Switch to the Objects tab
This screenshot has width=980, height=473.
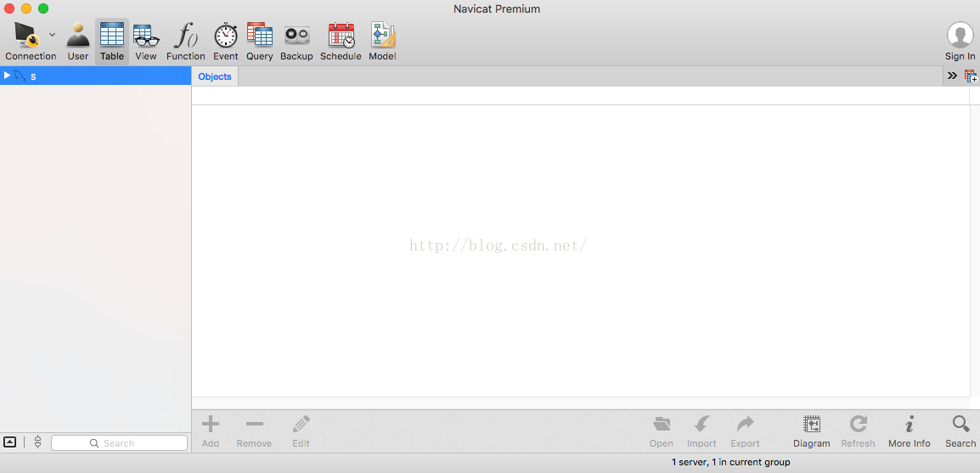pos(214,76)
